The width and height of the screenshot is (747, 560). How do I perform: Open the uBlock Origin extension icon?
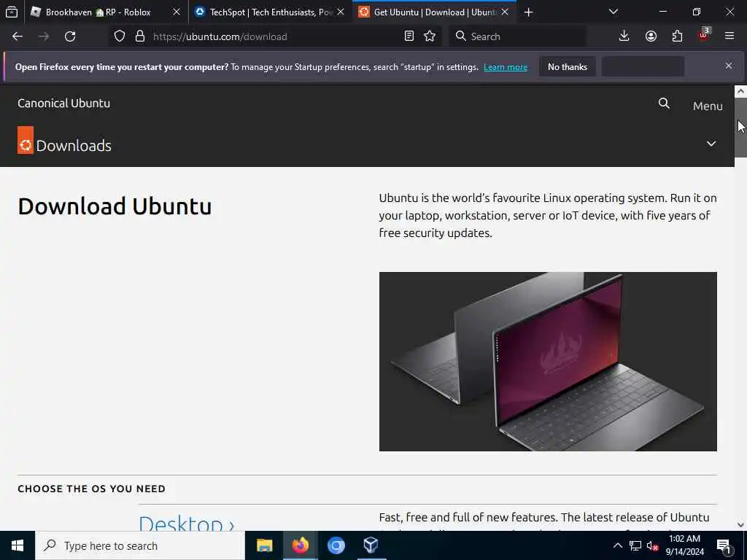pos(704,35)
